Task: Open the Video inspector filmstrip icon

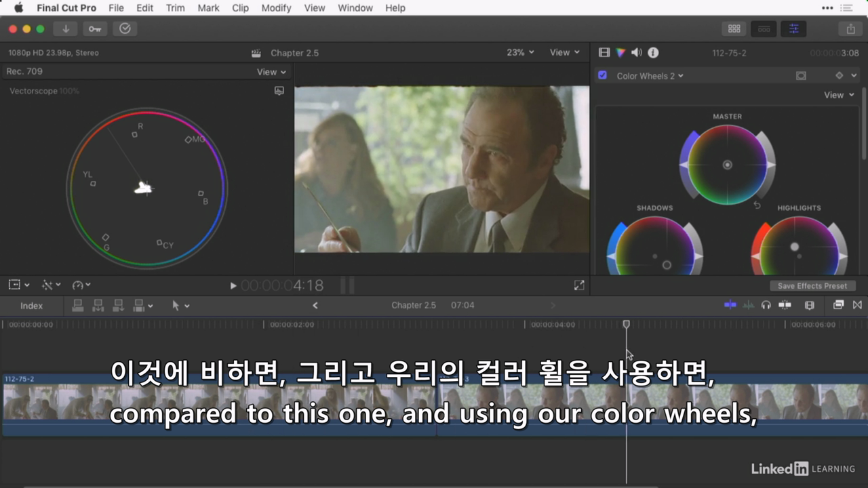Action: pos(604,52)
